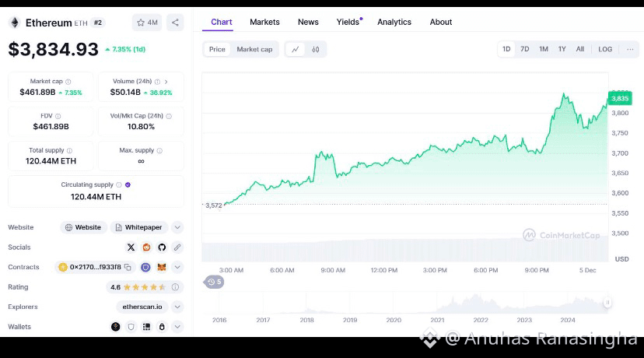This screenshot has width=644, height=358.
Task: Add to MetaMask via fox icon
Action: (x=162, y=267)
